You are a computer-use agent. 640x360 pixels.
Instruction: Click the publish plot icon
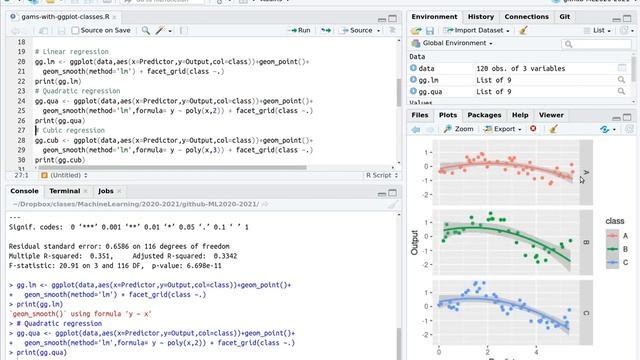pyautogui.click(x=604, y=129)
